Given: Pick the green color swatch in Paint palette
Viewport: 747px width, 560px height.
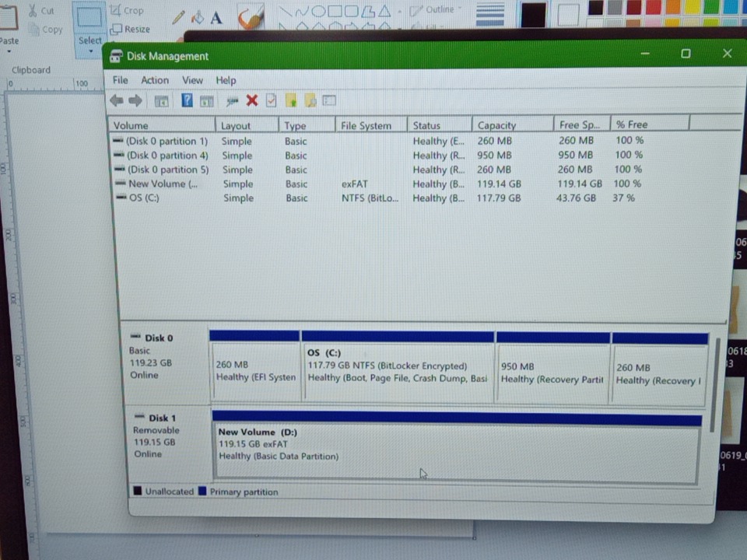Looking at the screenshot, I should click(x=711, y=7).
